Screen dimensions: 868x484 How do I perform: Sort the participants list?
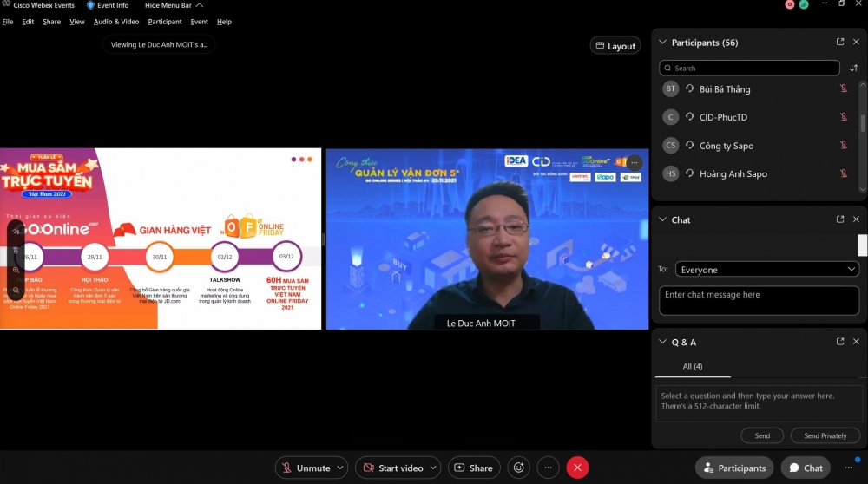pyautogui.click(x=853, y=68)
